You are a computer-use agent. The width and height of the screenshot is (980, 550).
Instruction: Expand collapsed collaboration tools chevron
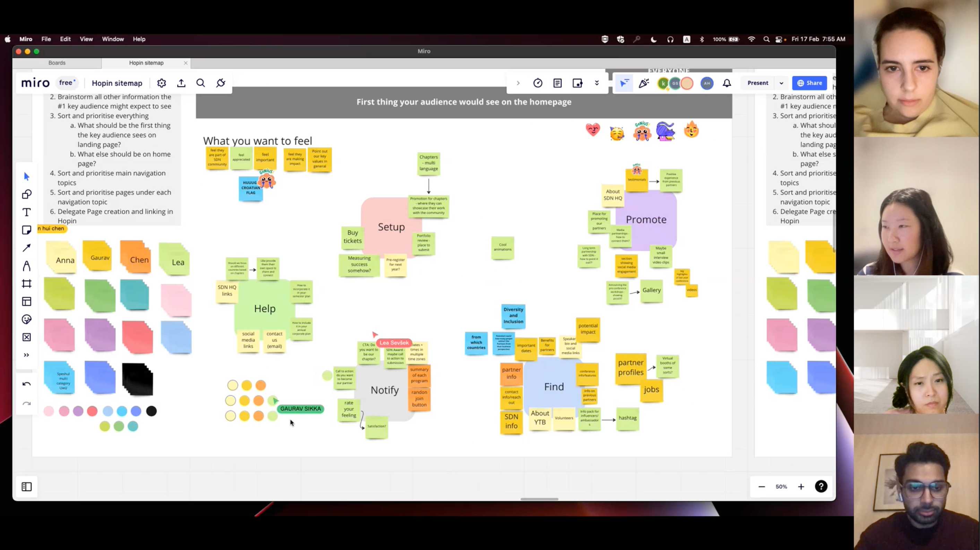point(518,83)
